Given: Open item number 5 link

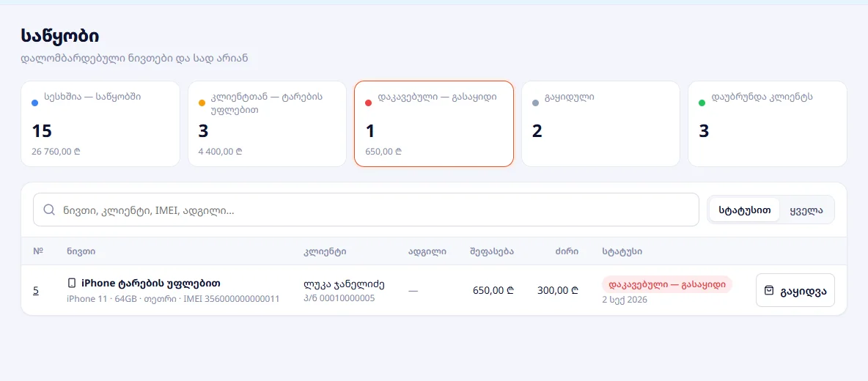Looking at the screenshot, I should pyautogui.click(x=36, y=290).
